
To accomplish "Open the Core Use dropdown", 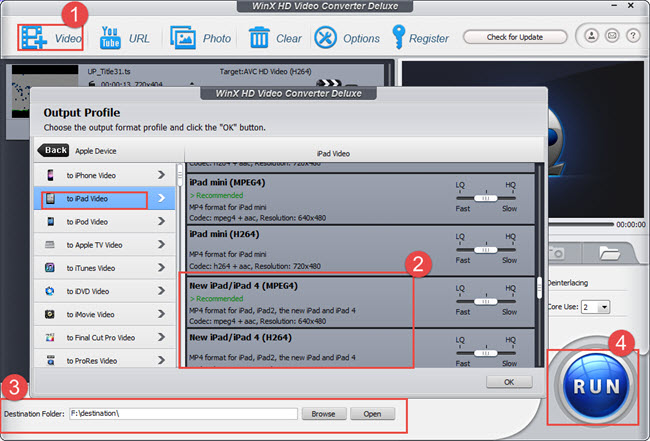I will click(x=595, y=307).
